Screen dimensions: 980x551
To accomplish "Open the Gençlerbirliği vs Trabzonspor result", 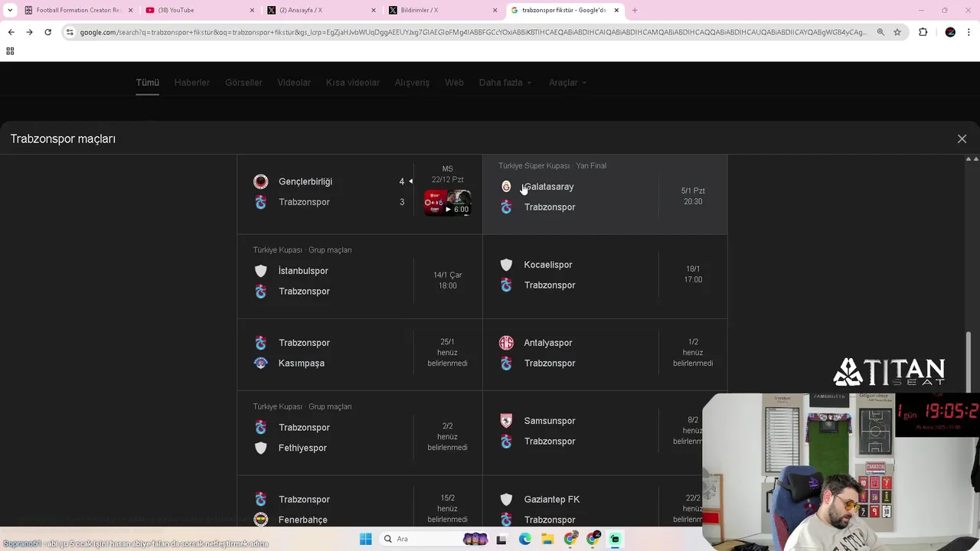I will coord(360,194).
